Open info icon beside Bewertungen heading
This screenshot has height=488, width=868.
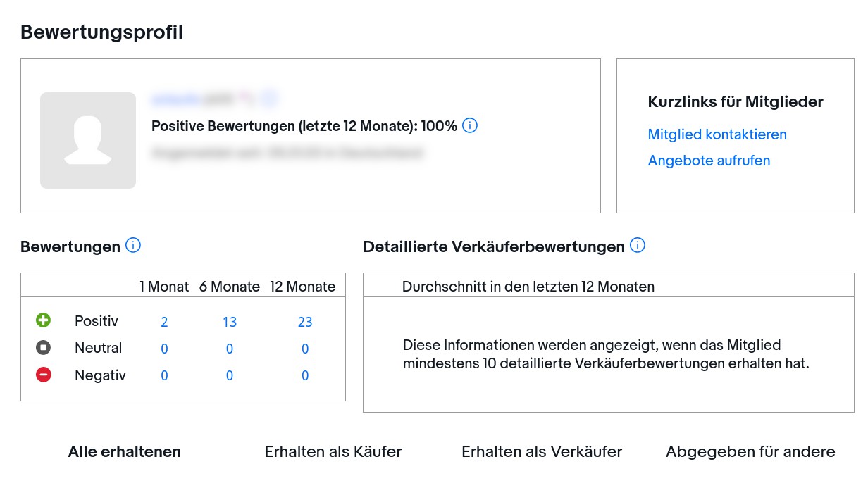[x=133, y=246]
